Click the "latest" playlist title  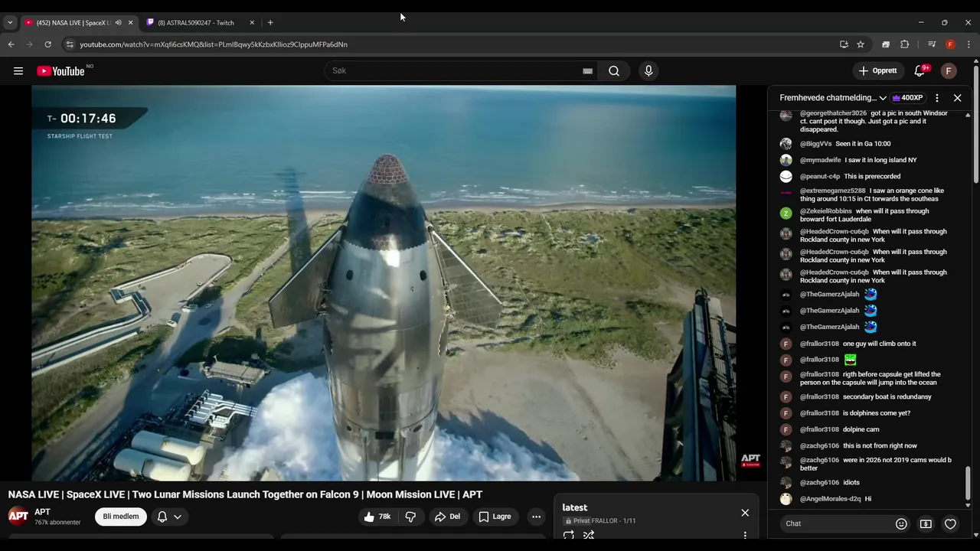pos(574,508)
